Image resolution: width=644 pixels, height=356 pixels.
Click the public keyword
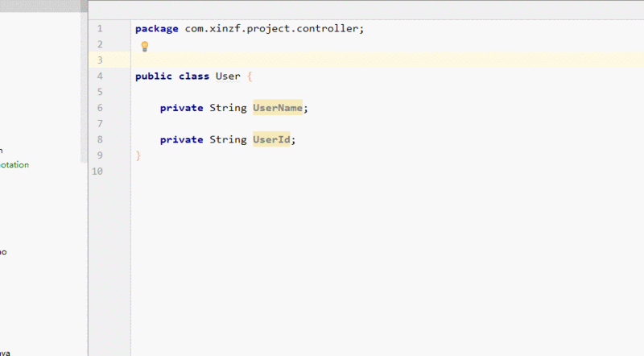[154, 77]
